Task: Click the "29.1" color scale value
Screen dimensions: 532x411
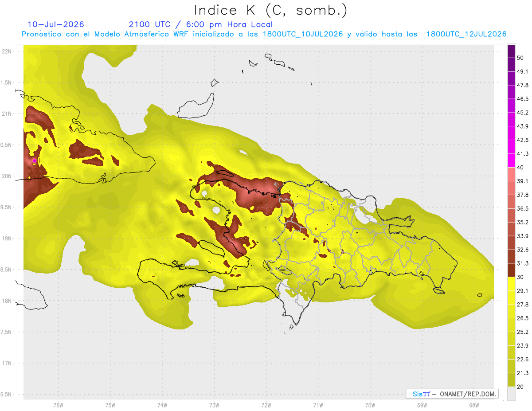Action: tap(523, 291)
